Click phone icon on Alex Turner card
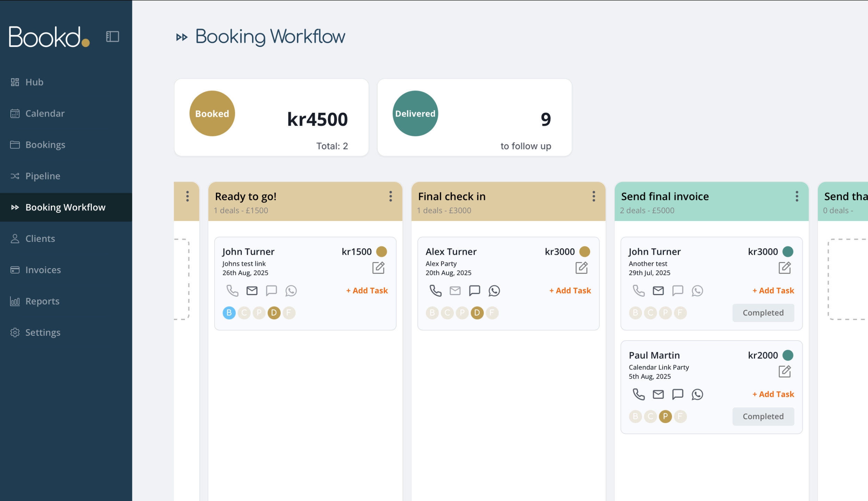868x501 pixels. (435, 291)
